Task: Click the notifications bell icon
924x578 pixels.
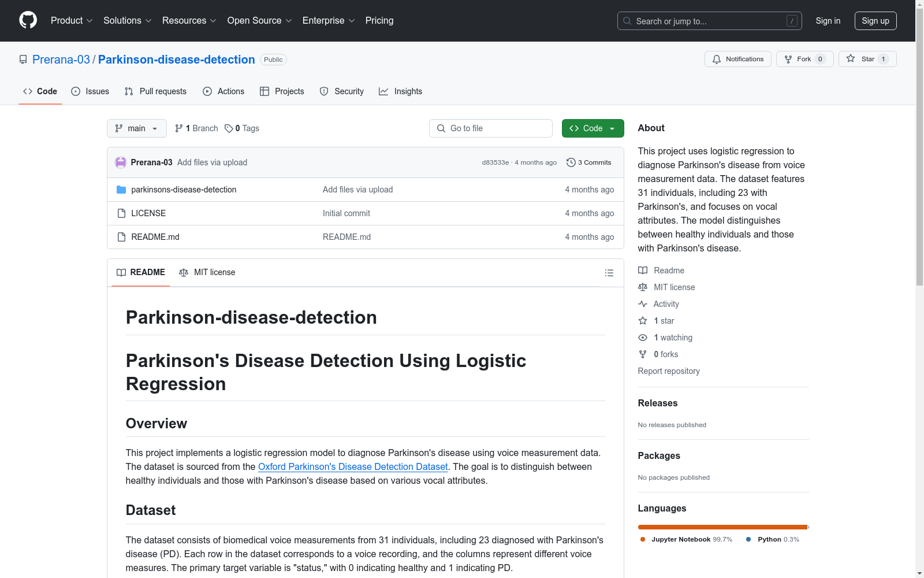Action: tap(717, 59)
